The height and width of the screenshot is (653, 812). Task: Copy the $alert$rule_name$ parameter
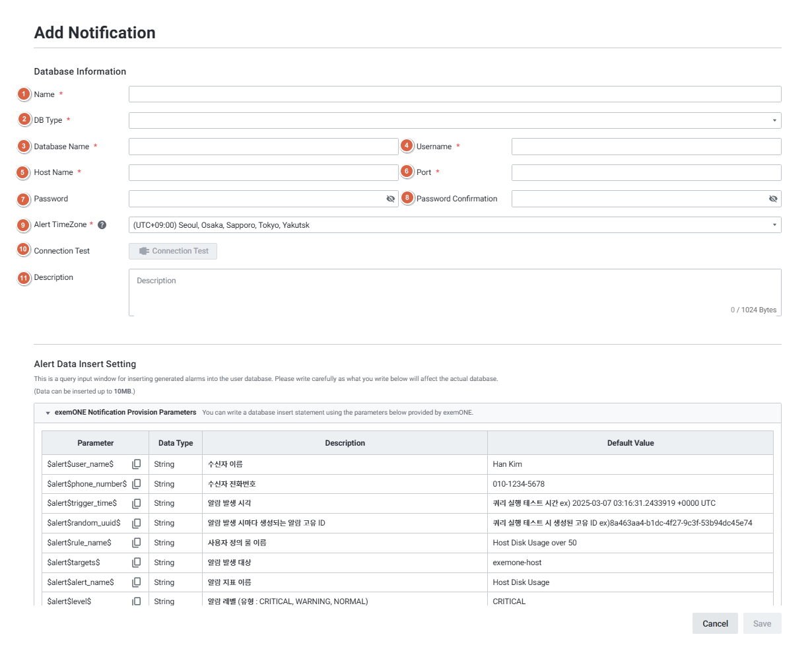tap(137, 543)
